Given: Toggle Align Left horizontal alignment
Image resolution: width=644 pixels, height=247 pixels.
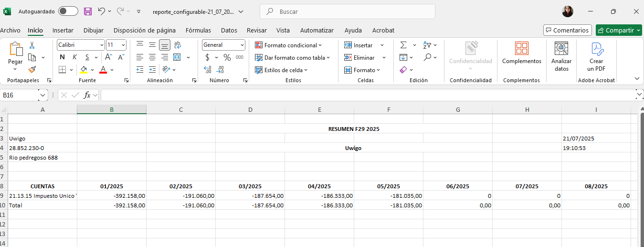Looking at the screenshot, I should (140, 57).
